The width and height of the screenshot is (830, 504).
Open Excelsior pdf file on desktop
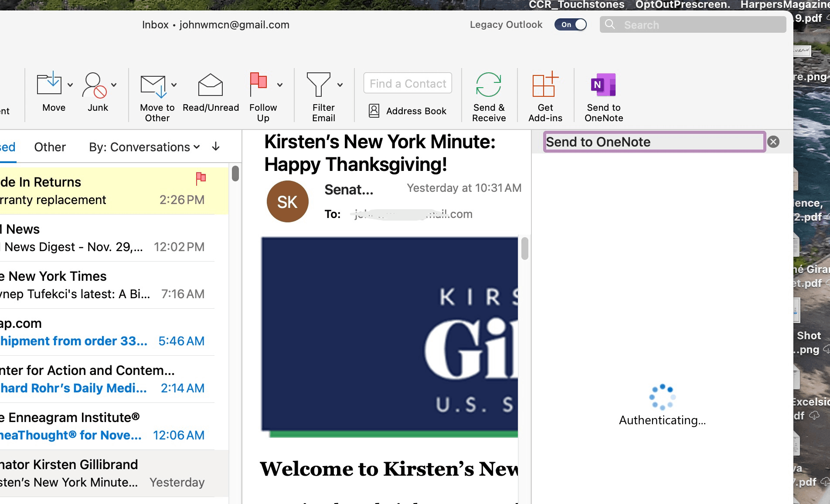810,409
